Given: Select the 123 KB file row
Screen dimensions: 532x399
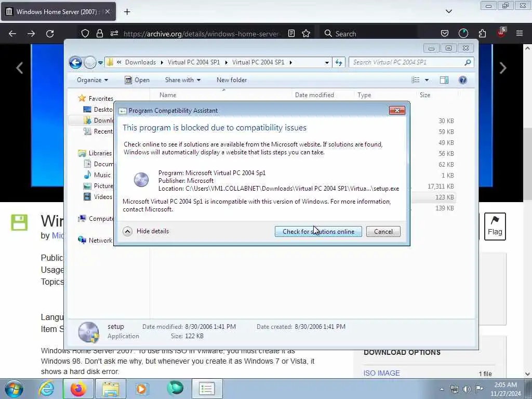Looking at the screenshot, I should coord(434,197).
